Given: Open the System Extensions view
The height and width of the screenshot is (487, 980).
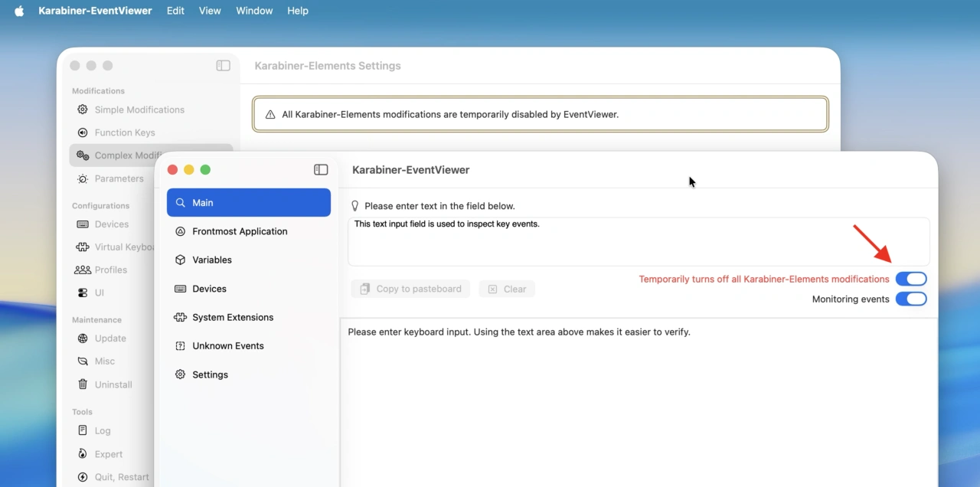Looking at the screenshot, I should [x=233, y=317].
